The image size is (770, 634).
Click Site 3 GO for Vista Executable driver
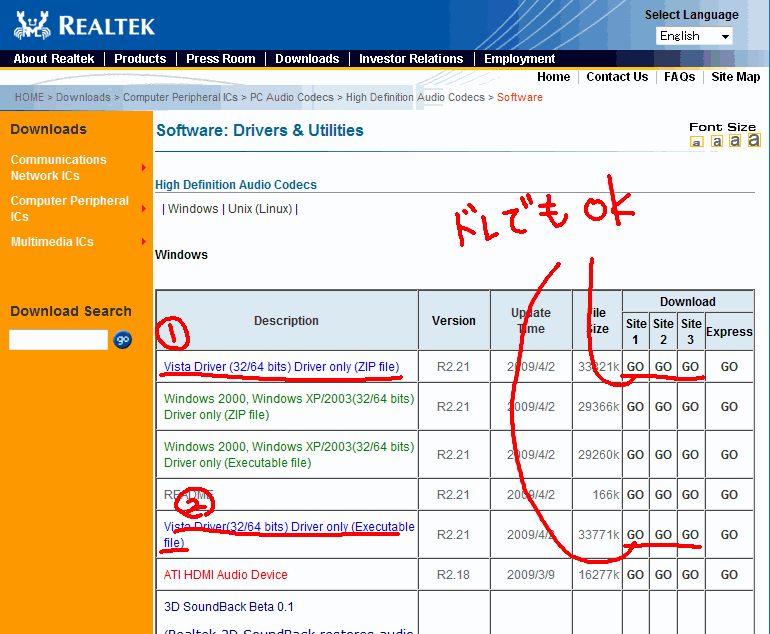click(690, 534)
